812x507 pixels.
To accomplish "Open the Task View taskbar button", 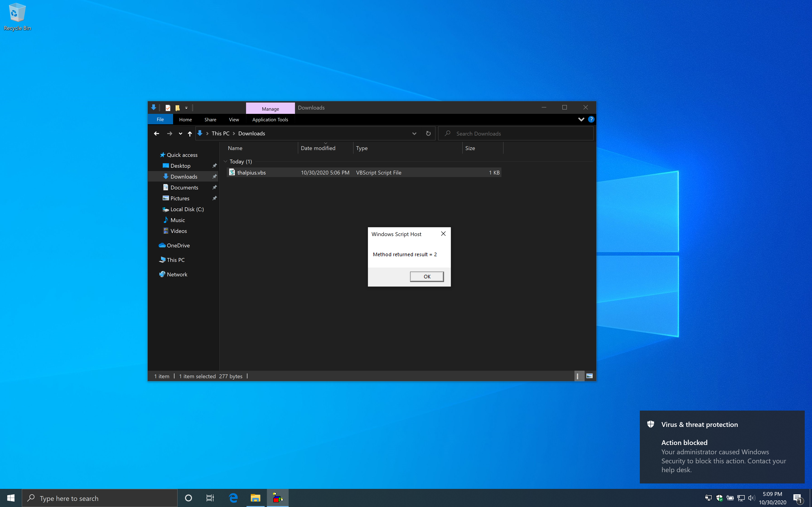I will coord(210,498).
